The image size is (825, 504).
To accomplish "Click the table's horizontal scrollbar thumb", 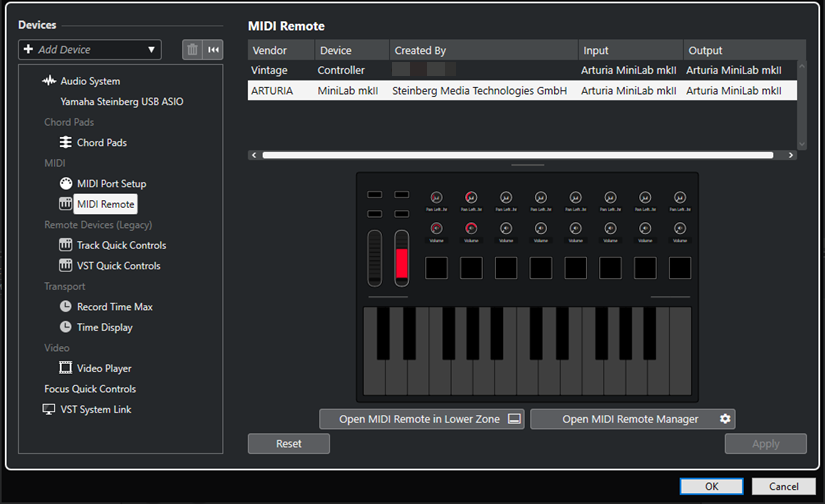I will pos(518,155).
